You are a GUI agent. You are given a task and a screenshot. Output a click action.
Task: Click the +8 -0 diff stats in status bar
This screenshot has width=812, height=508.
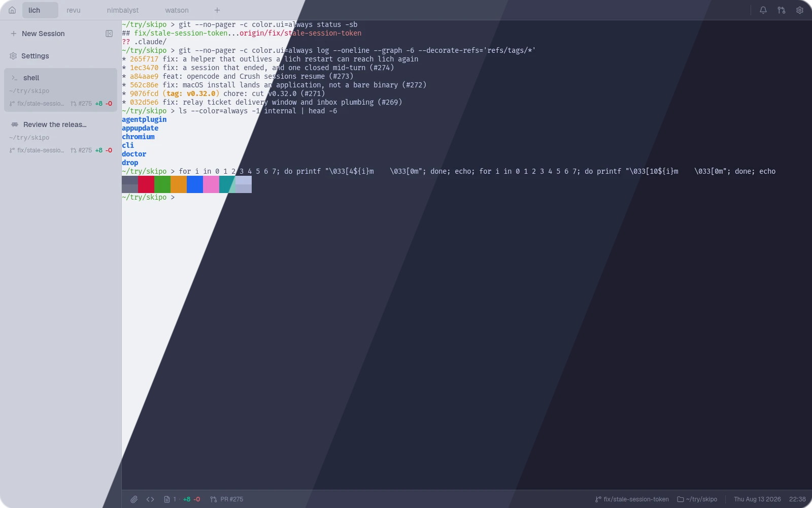(x=191, y=499)
